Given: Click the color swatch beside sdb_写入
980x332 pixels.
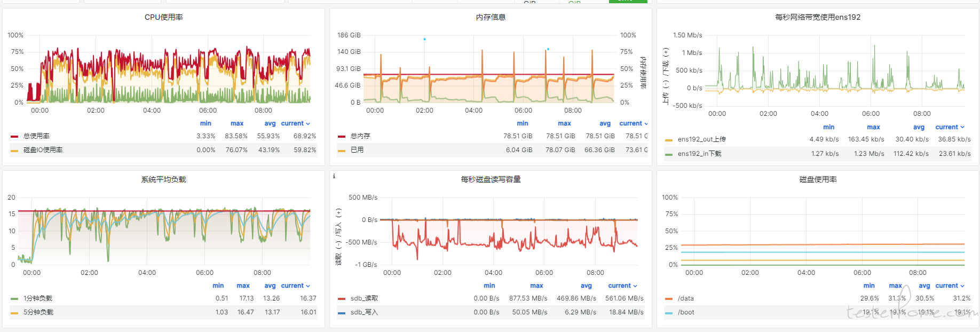Looking at the screenshot, I should pyautogui.click(x=342, y=312).
